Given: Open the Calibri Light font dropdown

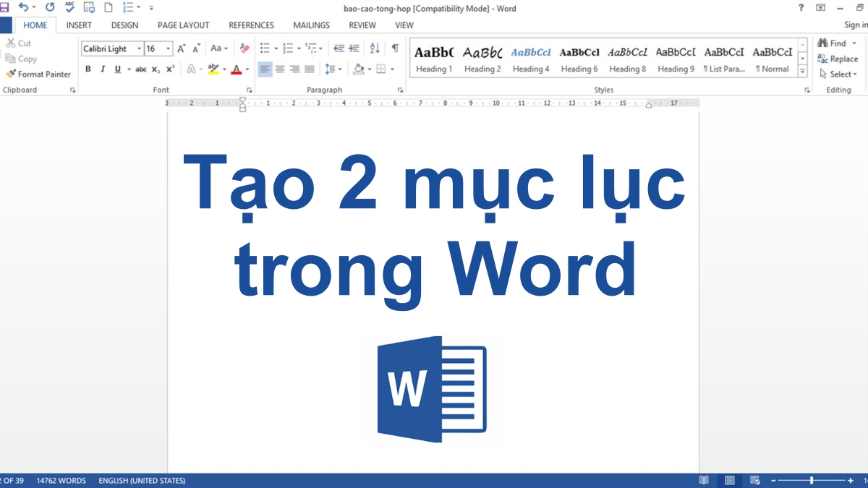Looking at the screenshot, I should [x=140, y=49].
